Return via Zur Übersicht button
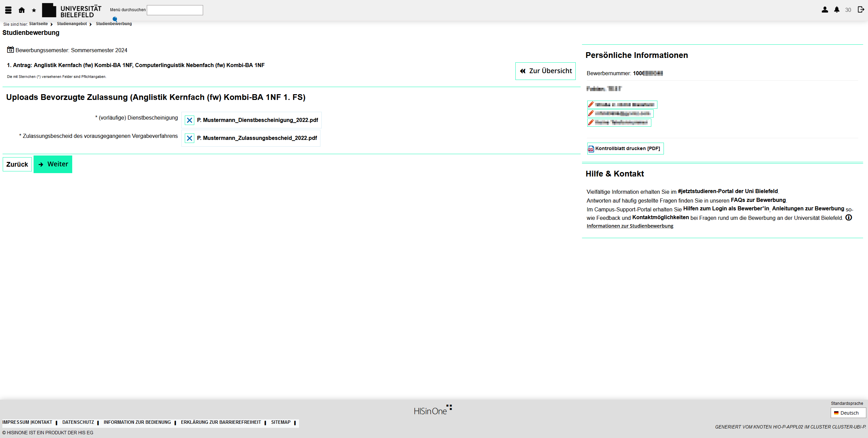Screen dimensions: 868x438 546,71
